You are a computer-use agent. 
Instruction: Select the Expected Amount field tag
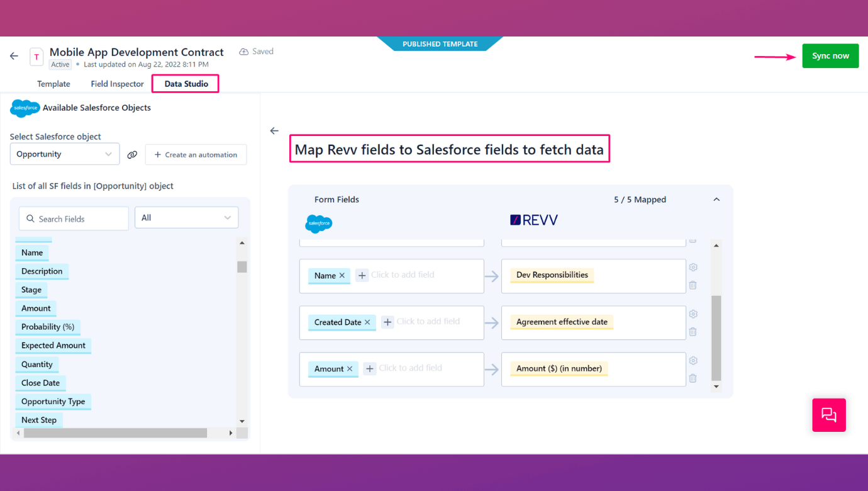click(53, 346)
